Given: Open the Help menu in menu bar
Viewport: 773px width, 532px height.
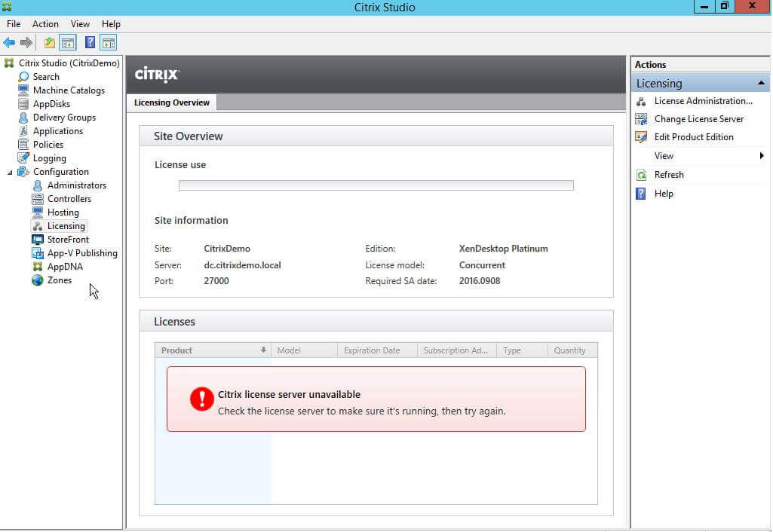Looking at the screenshot, I should [x=111, y=24].
